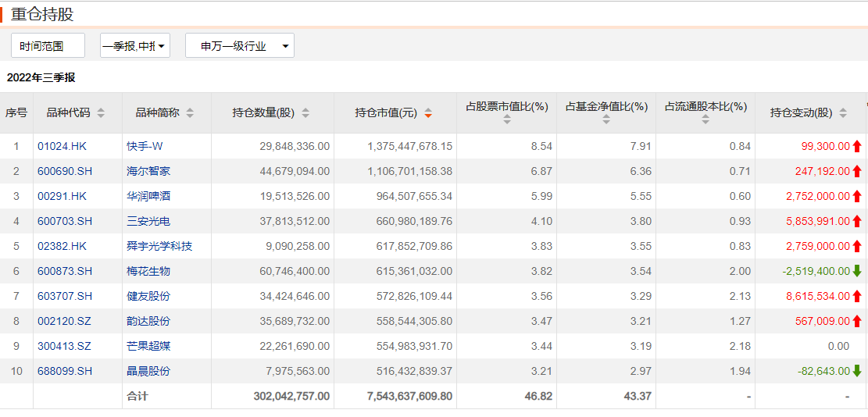The image size is (868, 417).
Task: Click stock code 600703.SH
Action: click(x=65, y=221)
